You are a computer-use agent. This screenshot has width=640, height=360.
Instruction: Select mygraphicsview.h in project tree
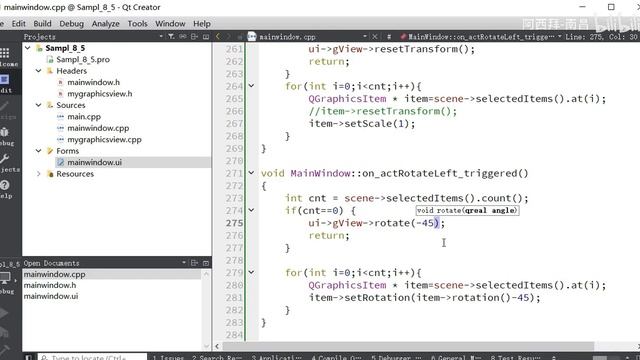tap(100, 94)
